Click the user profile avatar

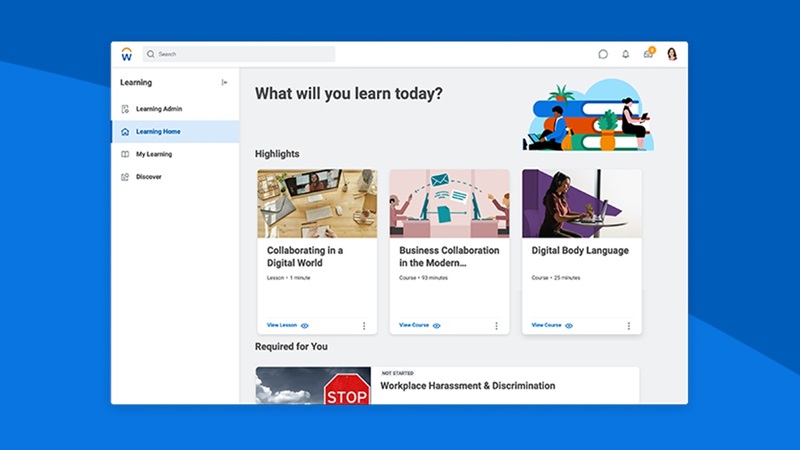(672, 54)
